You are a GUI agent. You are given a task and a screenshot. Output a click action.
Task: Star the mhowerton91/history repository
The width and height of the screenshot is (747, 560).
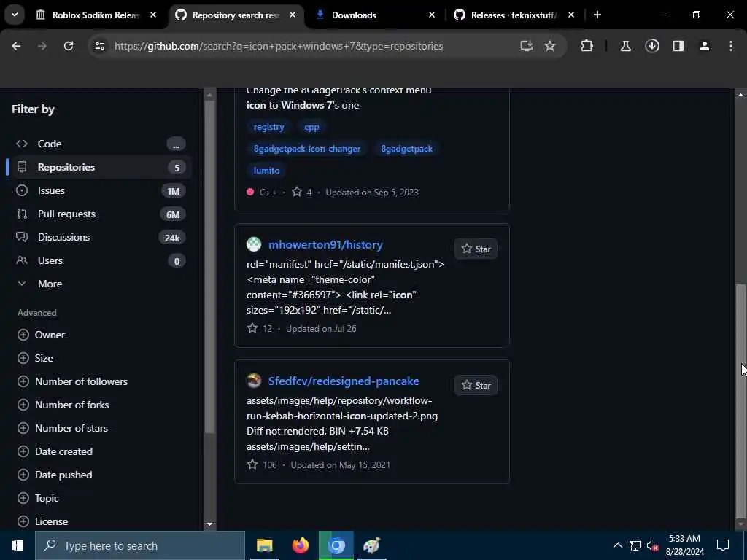click(x=476, y=249)
